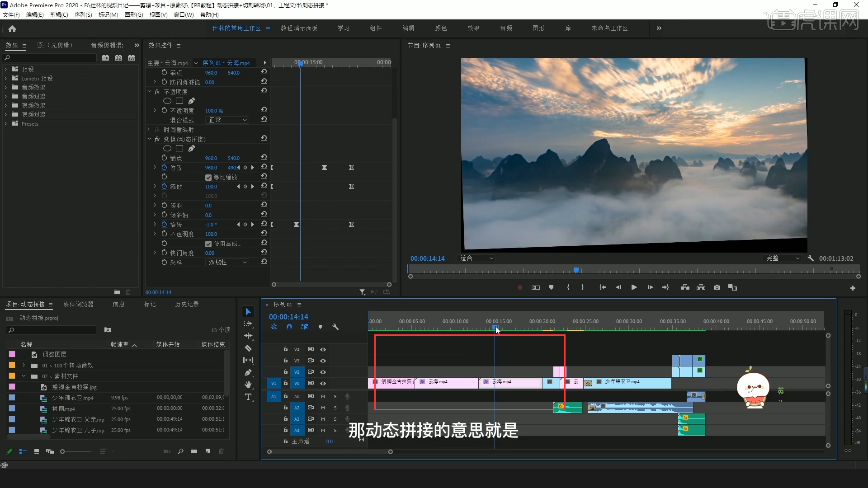Click program monitor playhead marker

coord(576,270)
